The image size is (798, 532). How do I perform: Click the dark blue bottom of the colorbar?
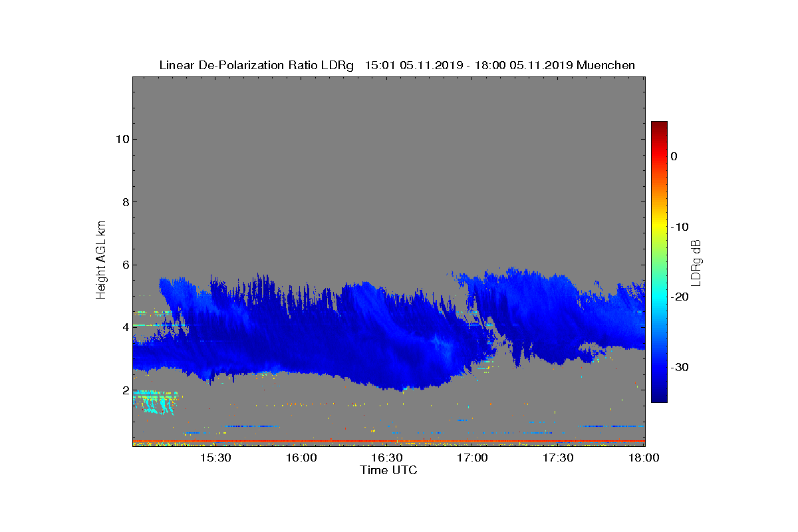(x=659, y=397)
